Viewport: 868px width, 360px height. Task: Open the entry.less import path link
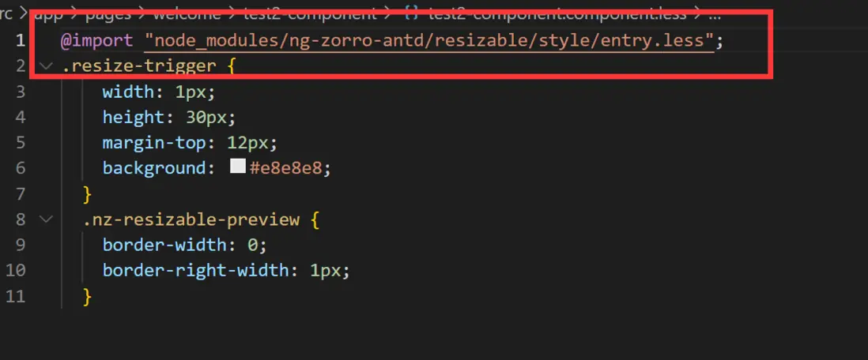tap(429, 41)
